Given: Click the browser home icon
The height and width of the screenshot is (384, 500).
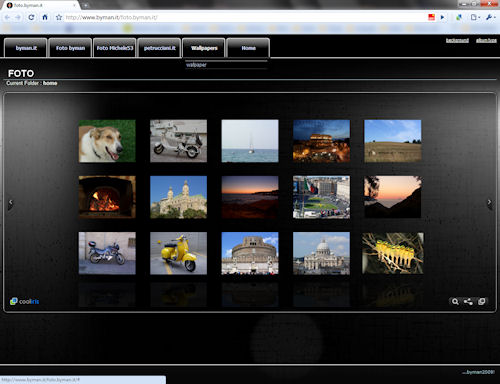Looking at the screenshot, I should (45, 17).
